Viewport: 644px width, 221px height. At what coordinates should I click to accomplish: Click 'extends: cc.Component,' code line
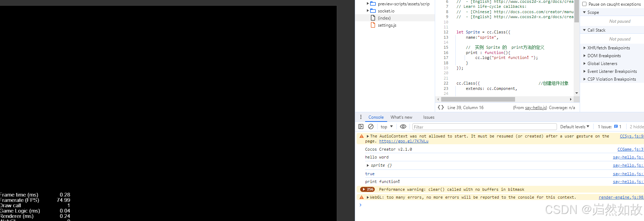[491, 88]
